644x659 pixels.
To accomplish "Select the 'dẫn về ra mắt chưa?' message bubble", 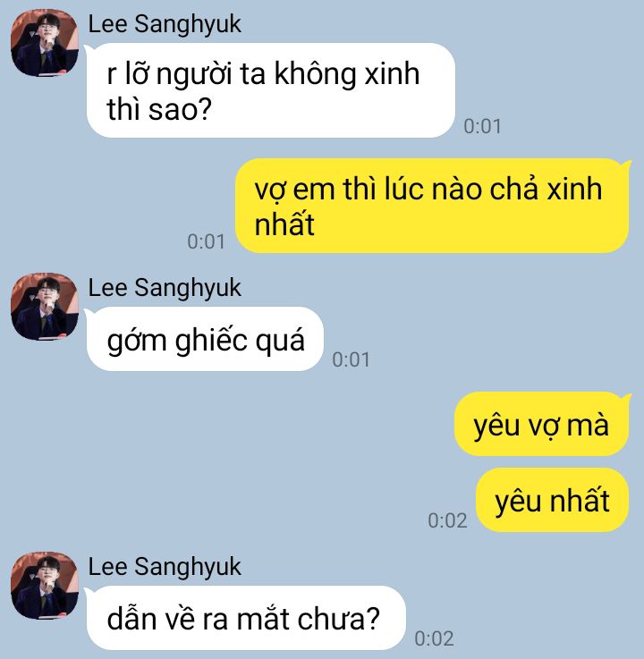I will click(x=246, y=618).
